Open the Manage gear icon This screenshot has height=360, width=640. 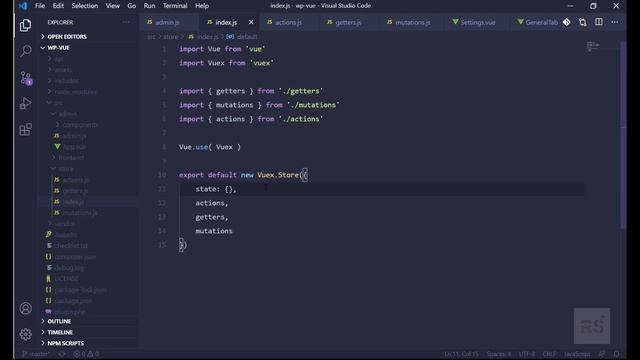(25, 334)
